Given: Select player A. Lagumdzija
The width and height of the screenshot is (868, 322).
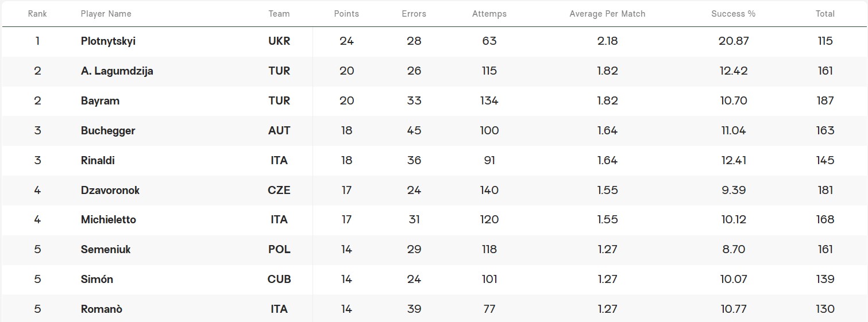Looking at the screenshot, I should 117,71.
